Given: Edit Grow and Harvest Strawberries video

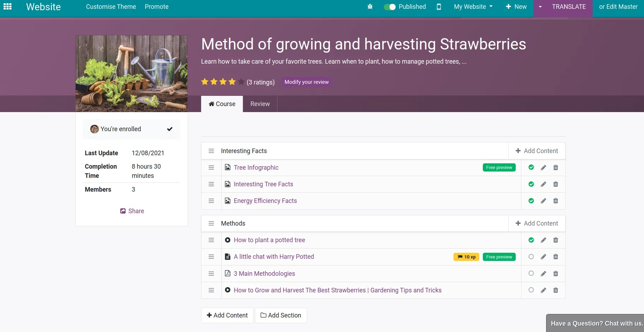Looking at the screenshot, I should [x=543, y=290].
